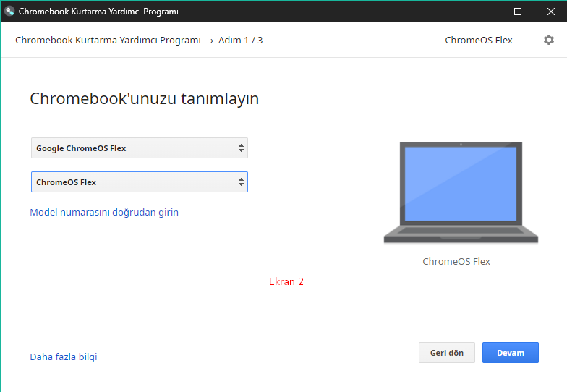Click the 'Adım 1 / 3' step text
The image size is (567, 392).
(x=240, y=41)
